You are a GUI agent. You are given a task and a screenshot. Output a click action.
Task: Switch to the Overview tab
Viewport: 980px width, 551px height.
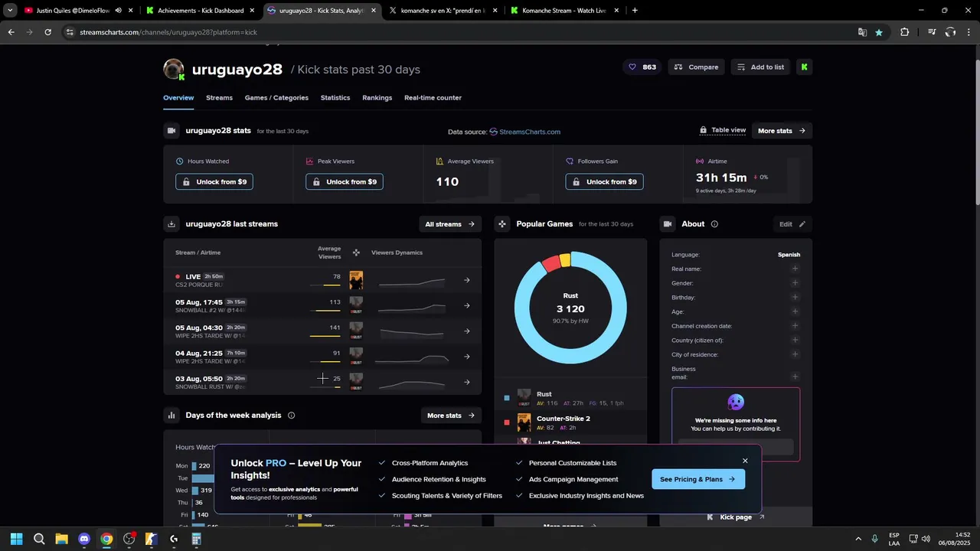coord(178,98)
